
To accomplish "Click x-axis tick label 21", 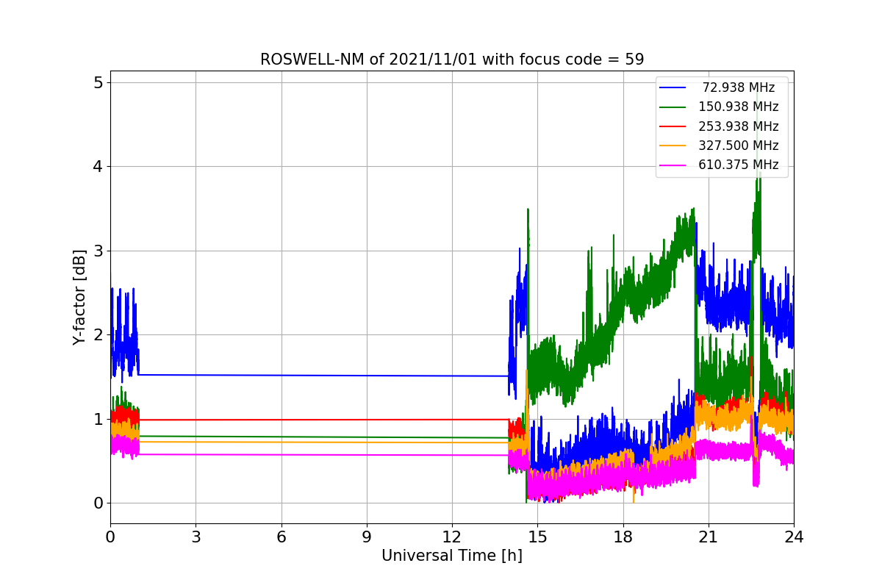I will 709,537.
